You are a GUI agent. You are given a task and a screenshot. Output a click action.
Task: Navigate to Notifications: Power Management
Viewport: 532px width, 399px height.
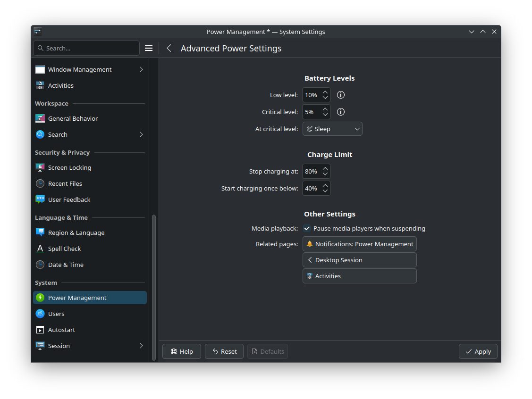point(359,244)
